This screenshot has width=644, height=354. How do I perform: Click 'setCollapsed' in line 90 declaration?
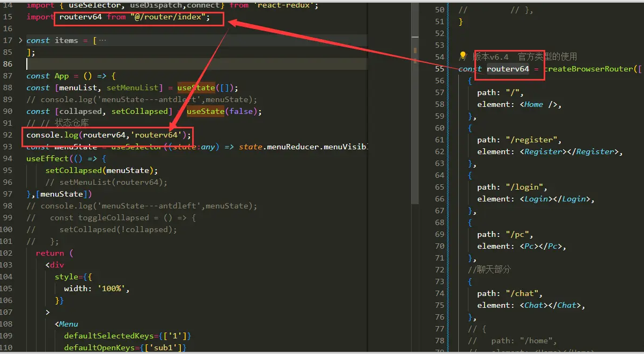(x=140, y=111)
